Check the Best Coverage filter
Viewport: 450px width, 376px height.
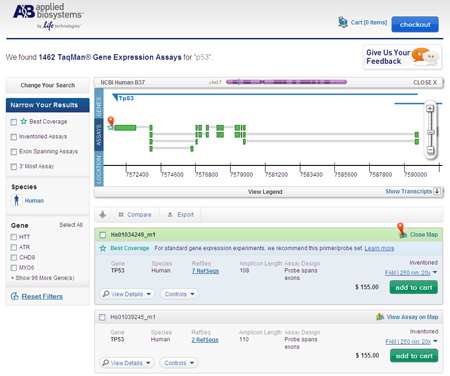coord(14,122)
